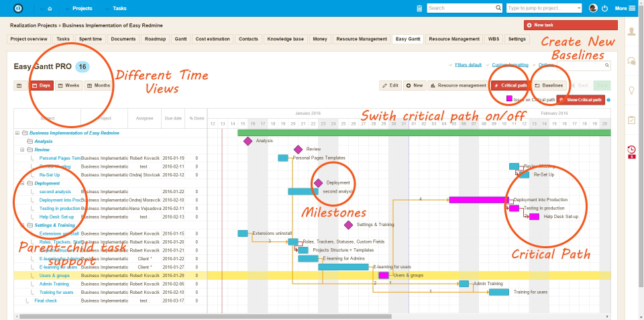Click the Settings & Training milestone diamond

pos(348,225)
